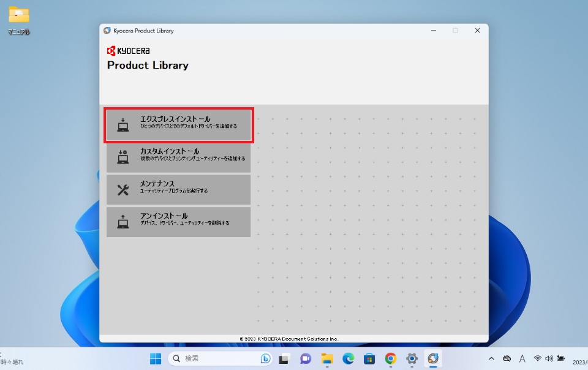Image resolution: width=588 pixels, height=370 pixels.
Task: Toggle the IME input mode indicator A
Action: [x=522, y=358]
